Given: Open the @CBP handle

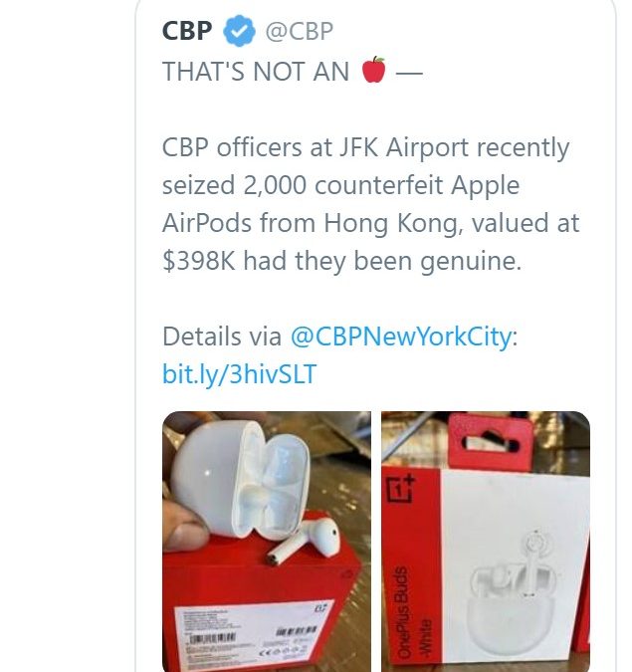Looking at the screenshot, I should click(299, 31).
